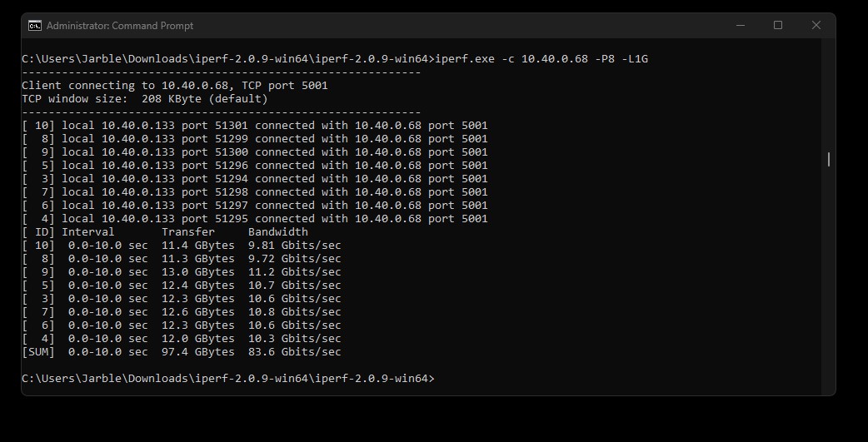Click the 11.2 Gbits/sec bandwidth value
The width and height of the screenshot is (868, 442).
[x=295, y=271]
